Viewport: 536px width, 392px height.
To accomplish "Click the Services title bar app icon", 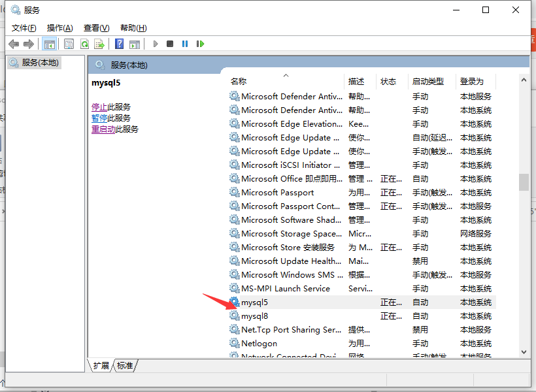I will point(16,10).
